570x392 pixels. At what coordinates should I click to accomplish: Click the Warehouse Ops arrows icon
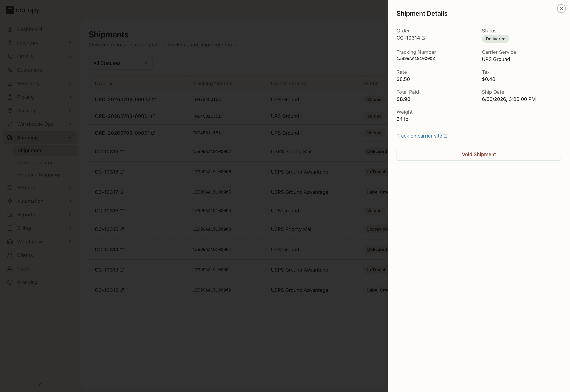[x=10, y=124]
